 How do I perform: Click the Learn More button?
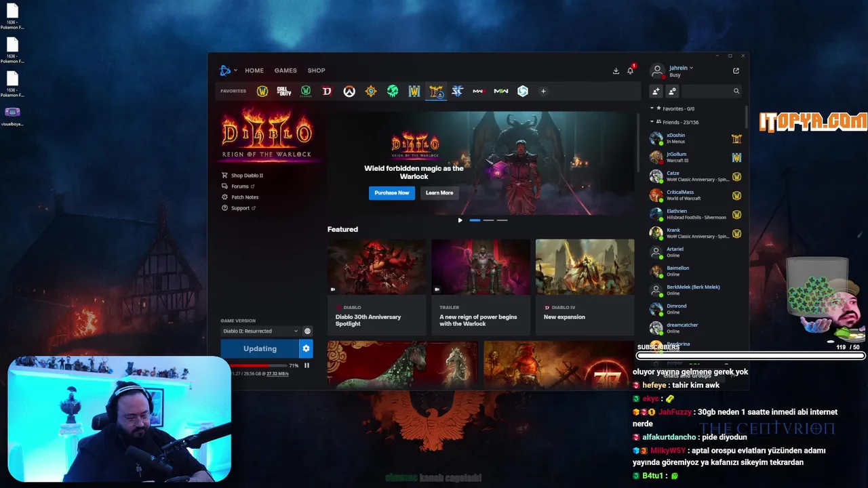[439, 193]
